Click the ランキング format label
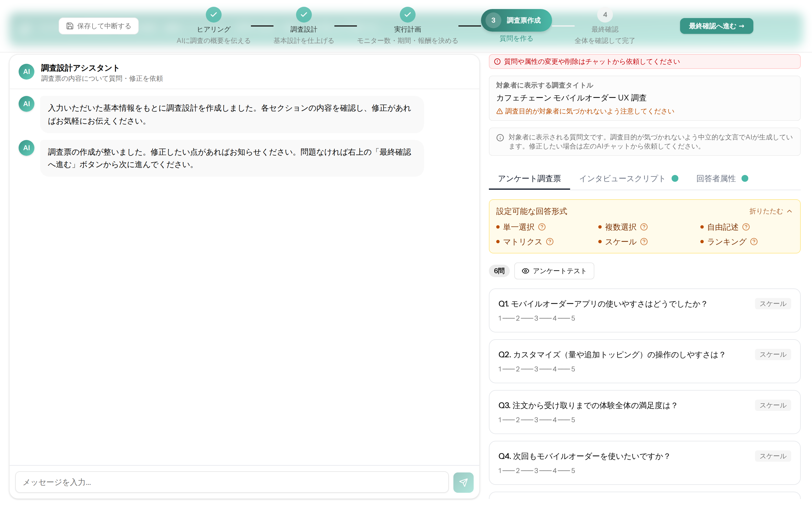Viewport: 812px width, 508px height. [x=727, y=242]
